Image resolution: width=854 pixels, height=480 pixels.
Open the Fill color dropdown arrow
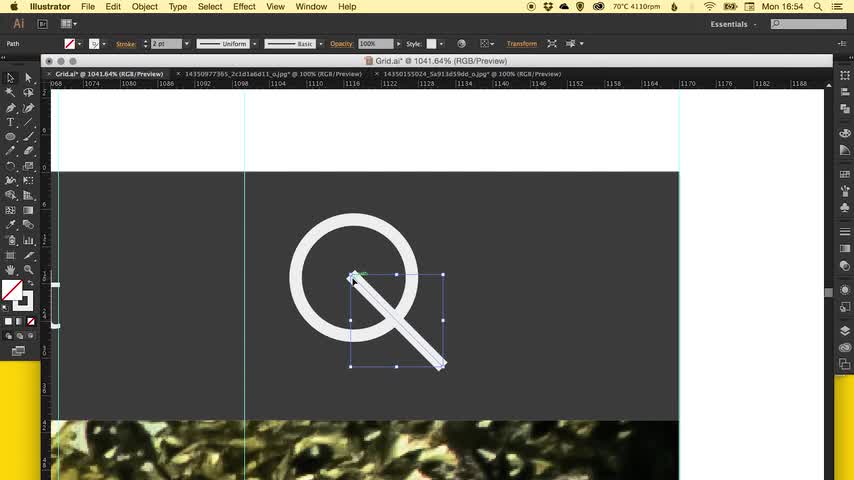[80, 44]
